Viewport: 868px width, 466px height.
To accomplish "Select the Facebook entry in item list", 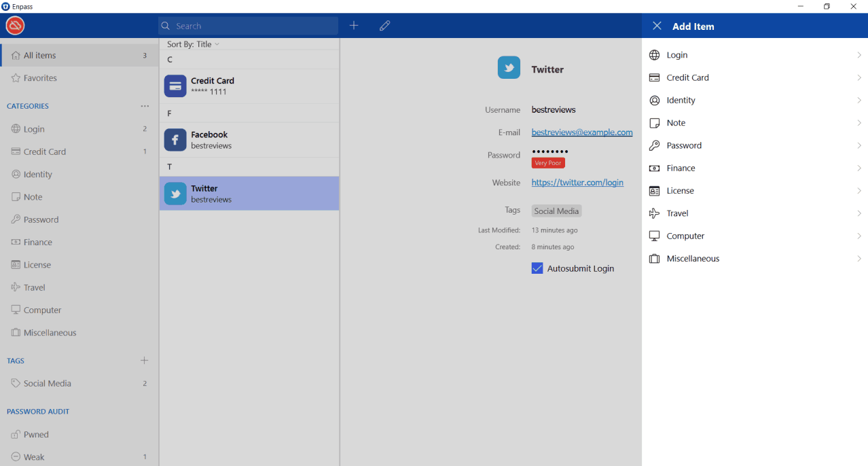I will click(249, 140).
